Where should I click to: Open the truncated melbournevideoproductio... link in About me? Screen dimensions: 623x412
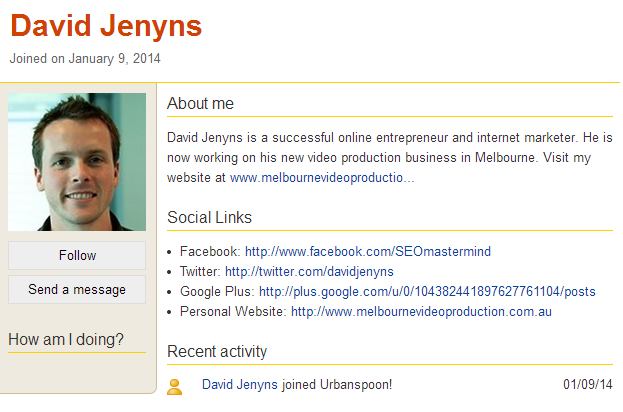click(x=322, y=178)
